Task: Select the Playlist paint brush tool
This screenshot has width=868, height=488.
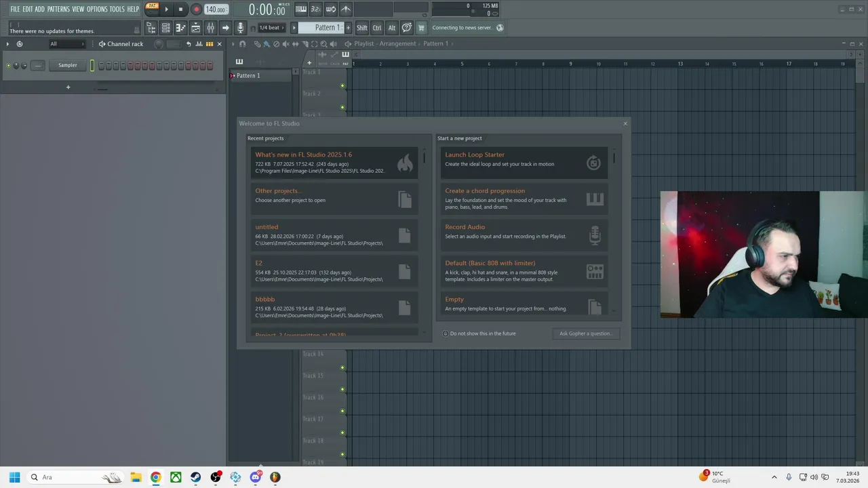Action: 267,44
